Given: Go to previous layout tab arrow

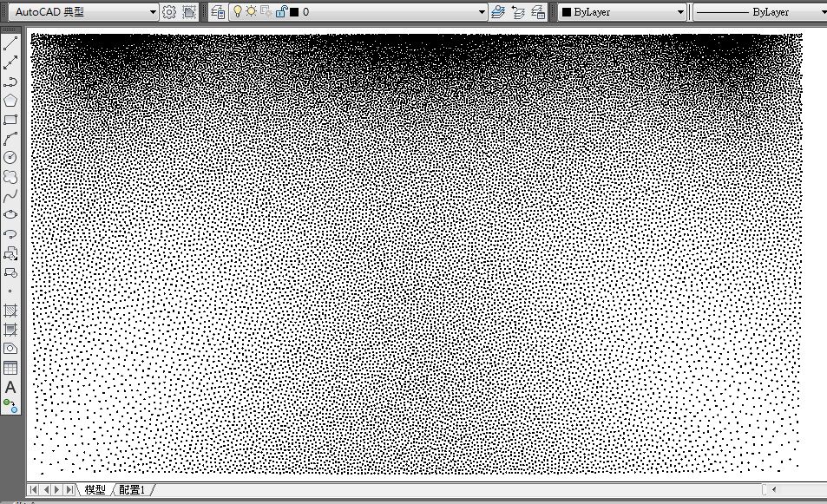Looking at the screenshot, I should point(46,490).
